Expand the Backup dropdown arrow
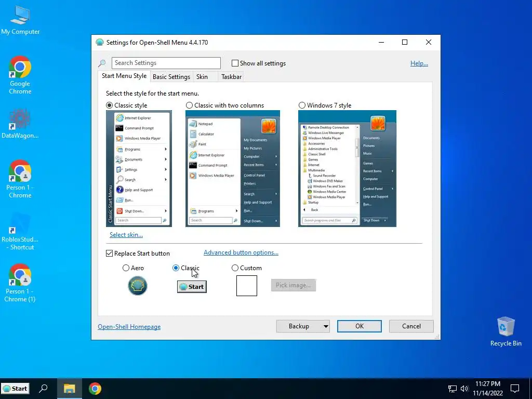This screenshot has width=532, height=399. coord(326,326)
